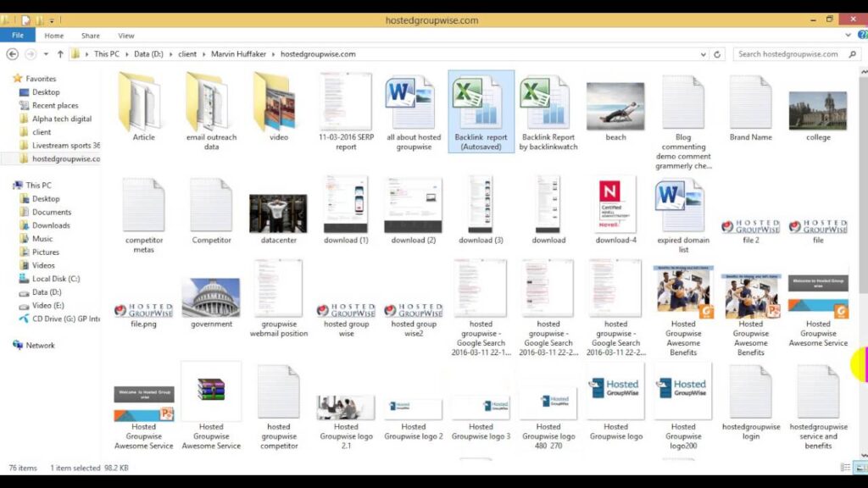The width and height of the screenshot is (868, 488).
Task: Open the Share ribbon tab
Action: (x=90, y=36)
